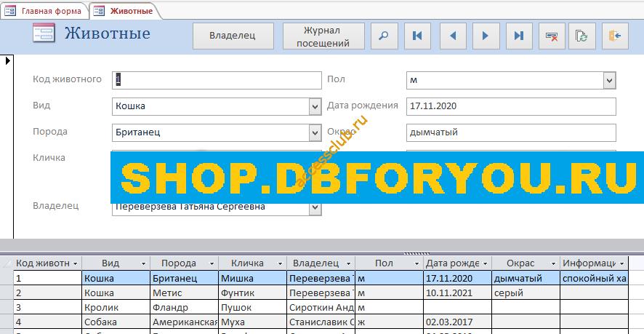Go to next record button

coord(486,36)
